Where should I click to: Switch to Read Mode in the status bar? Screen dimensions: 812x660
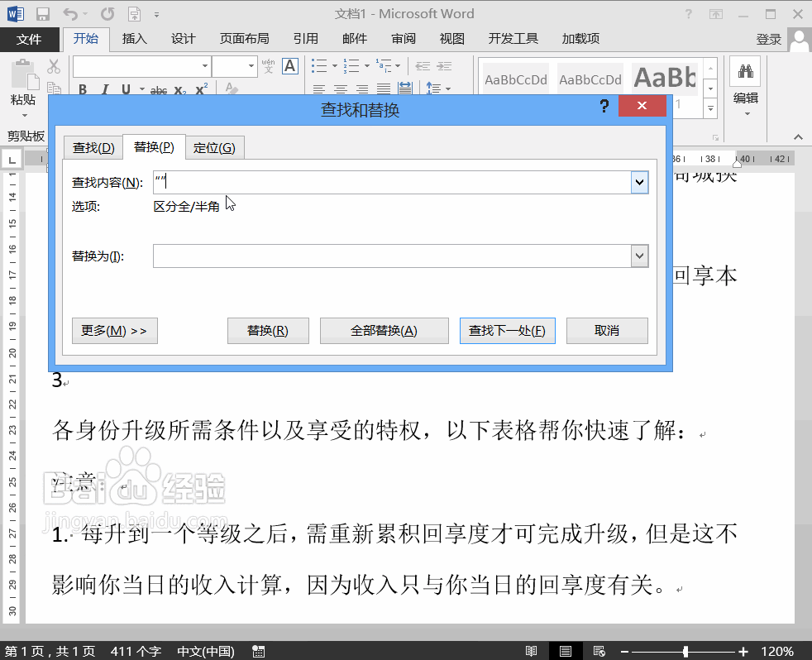coord(532,650)
